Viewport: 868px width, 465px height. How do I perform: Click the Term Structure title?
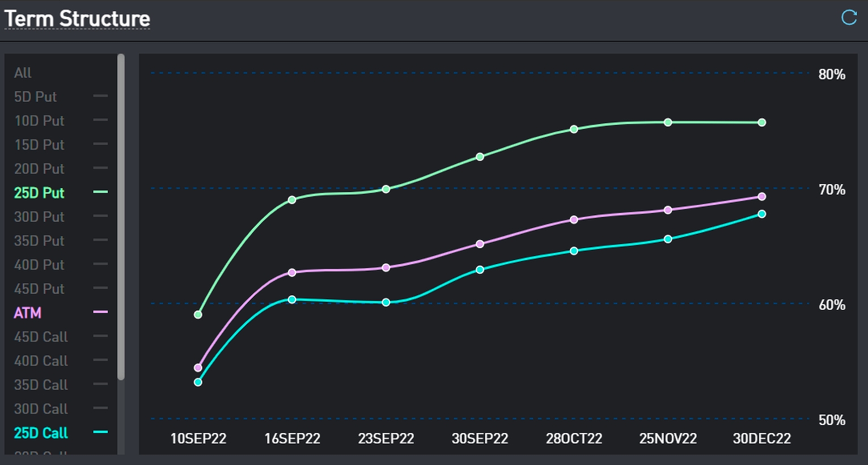click(x=77, y=19)
